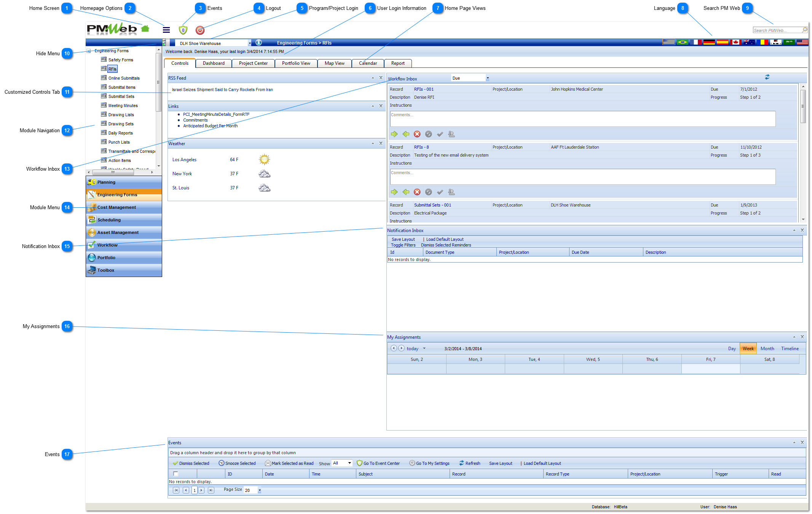The height and width of the screenshot is (514, 812).
Task: Open the Page Size dropdown in Events
Action: [x=260, y=490]
